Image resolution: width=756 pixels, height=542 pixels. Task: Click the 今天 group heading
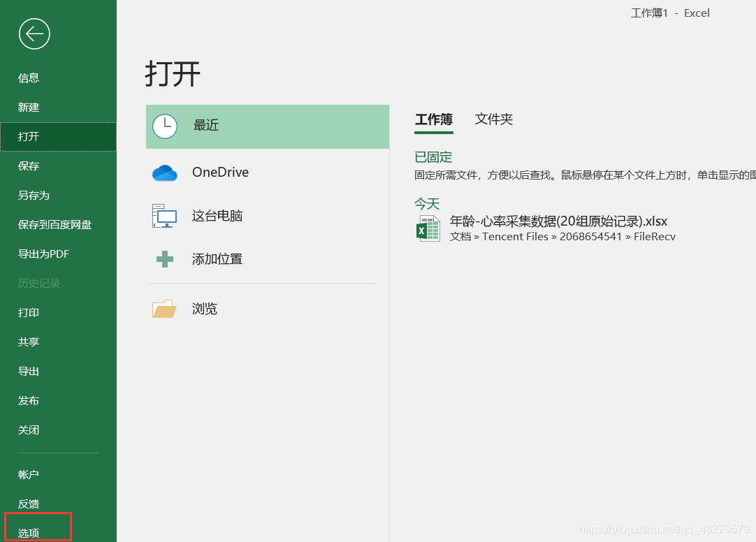(x=427, y=204)
